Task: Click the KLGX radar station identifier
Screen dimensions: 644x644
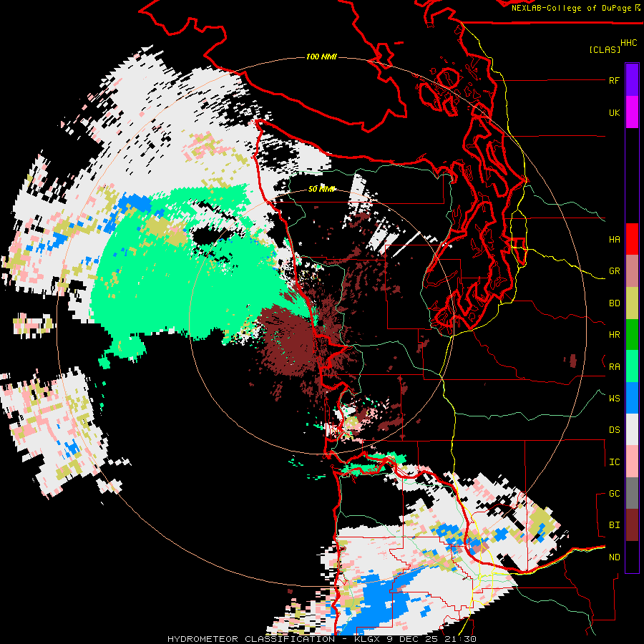Action: 366,639
